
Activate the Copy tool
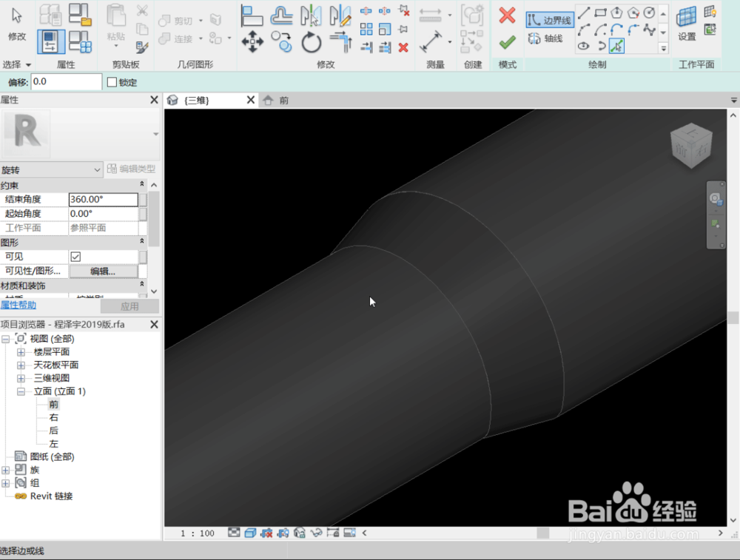click(x=281, y=42)
